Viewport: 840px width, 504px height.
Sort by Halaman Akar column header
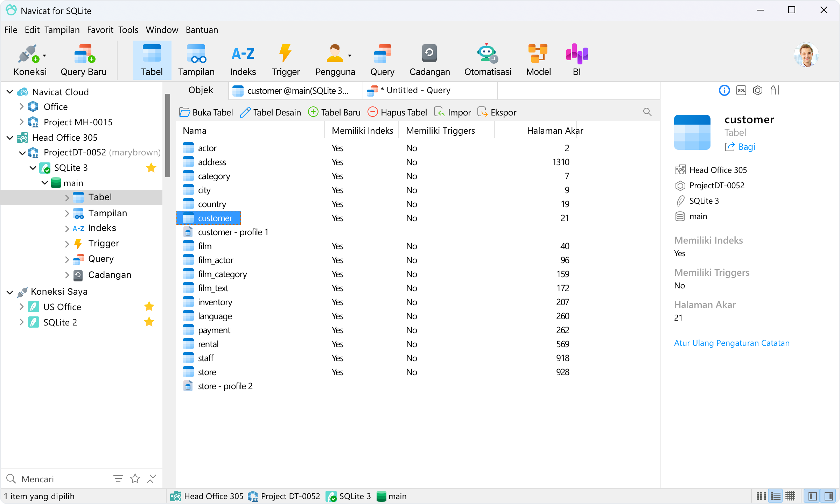click(x=554, y=131)
